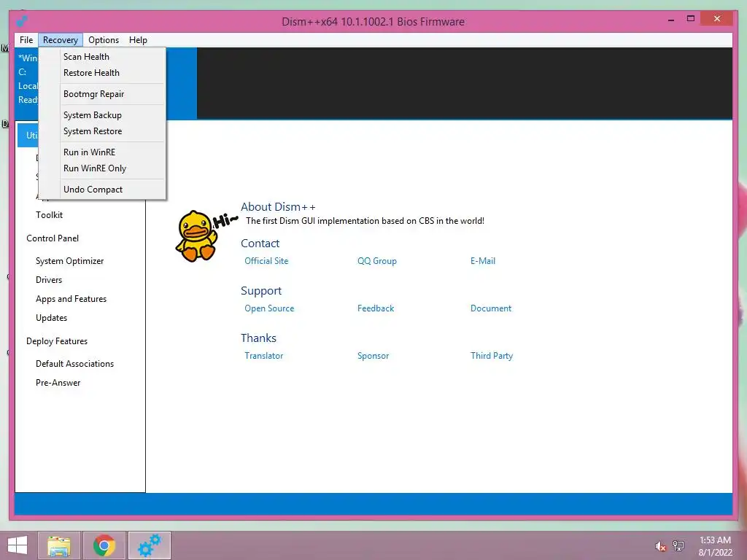747x560 pixels.
Task: Open the Third Party link
Action: (492, 356)
